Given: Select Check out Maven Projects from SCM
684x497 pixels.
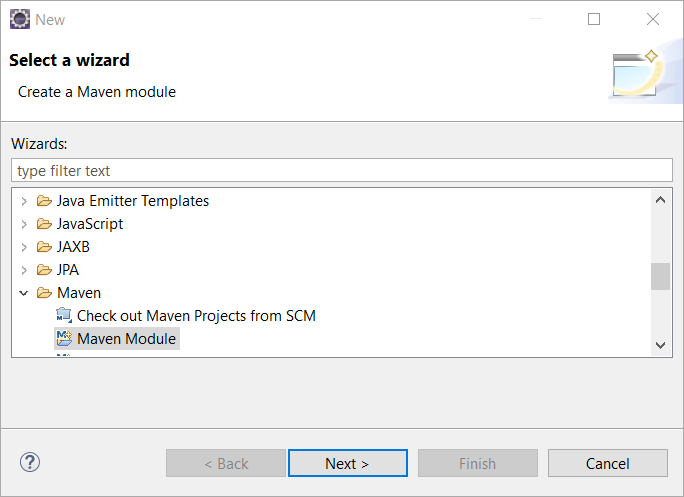Looking at the screenshot, I should pyautogui.click(x=196, y=316).
